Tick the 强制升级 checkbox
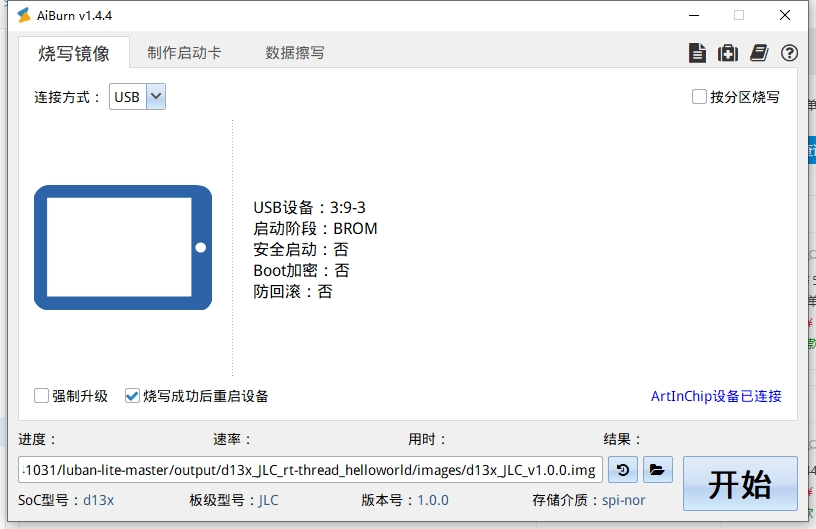 [x=42, y=396]
